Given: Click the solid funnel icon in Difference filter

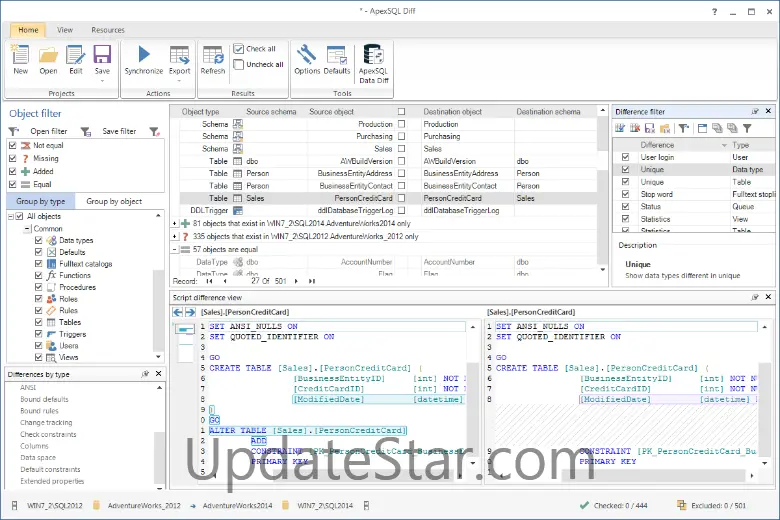Looking at the screenshot, I should (747, 128).
